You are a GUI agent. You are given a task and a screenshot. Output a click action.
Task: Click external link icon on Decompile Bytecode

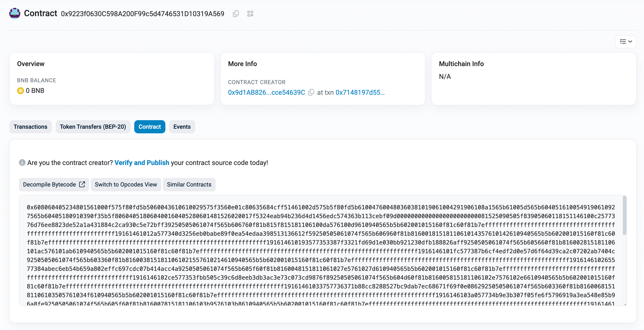(82, 185)
